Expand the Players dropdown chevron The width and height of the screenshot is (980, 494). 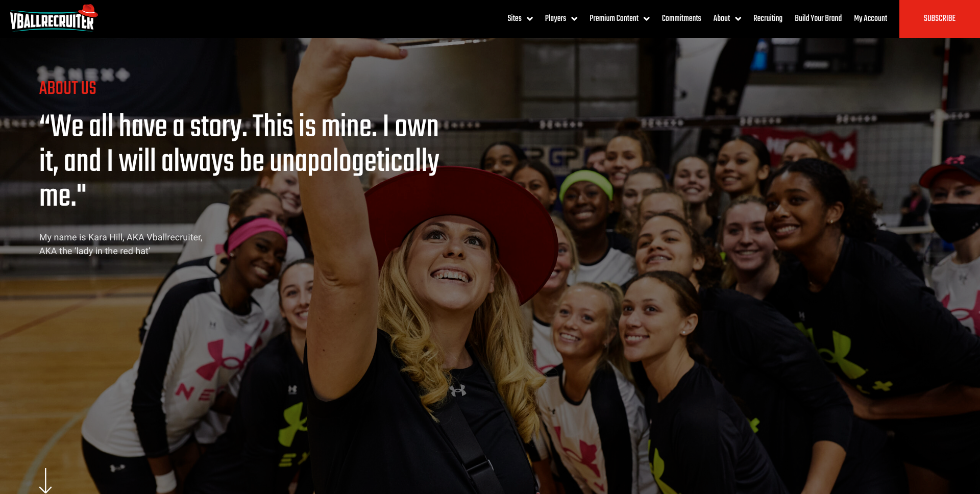(574, 19)
